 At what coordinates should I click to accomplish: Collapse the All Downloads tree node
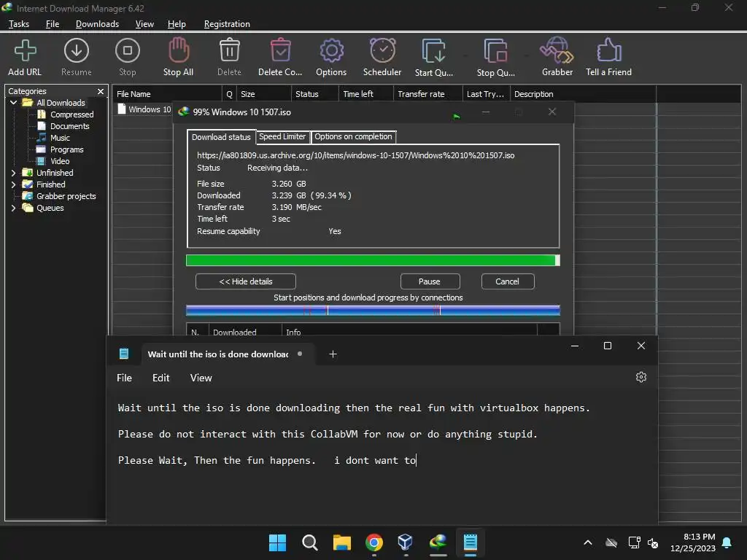click(x=13, y=103)
